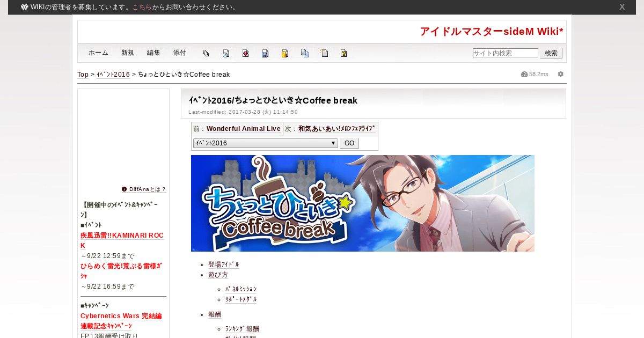
Task: Click the blue duplicate pages icon
Action: (x=305, y=53)
